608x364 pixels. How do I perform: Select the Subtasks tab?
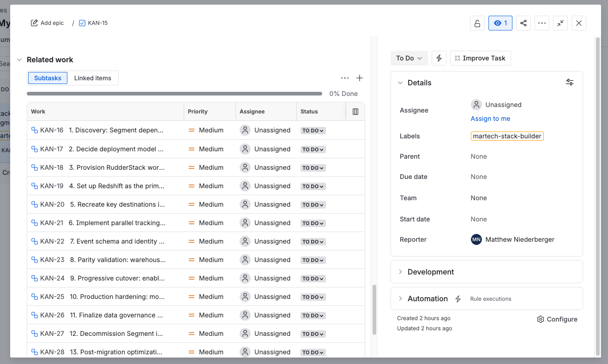point(48,78)
